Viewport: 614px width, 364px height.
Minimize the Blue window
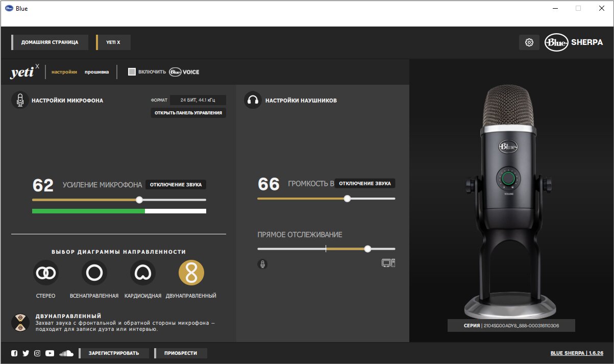click(x=554, y=8)
